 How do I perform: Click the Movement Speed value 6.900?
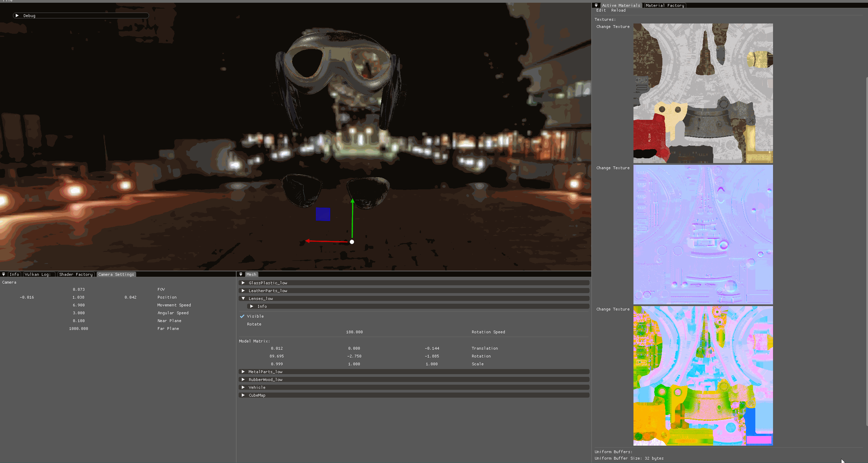[x=79, y=305]
